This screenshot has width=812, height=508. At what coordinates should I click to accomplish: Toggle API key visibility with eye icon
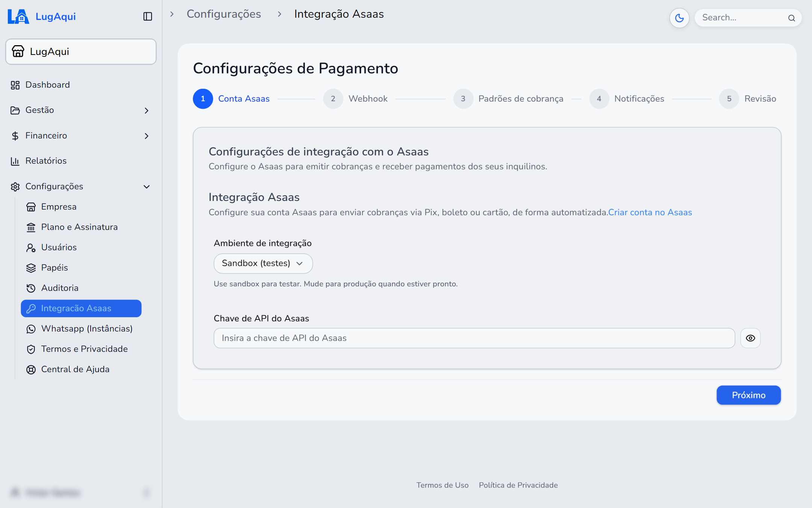point(750,338)
